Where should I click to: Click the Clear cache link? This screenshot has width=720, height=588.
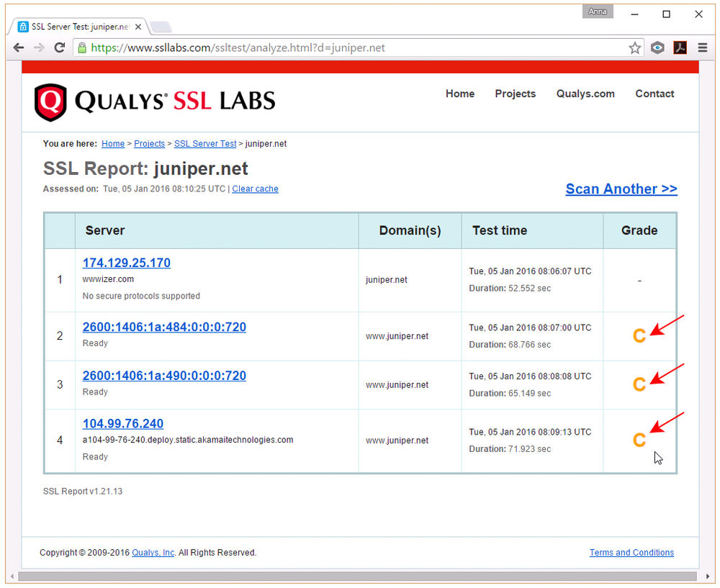coord(255,189)
